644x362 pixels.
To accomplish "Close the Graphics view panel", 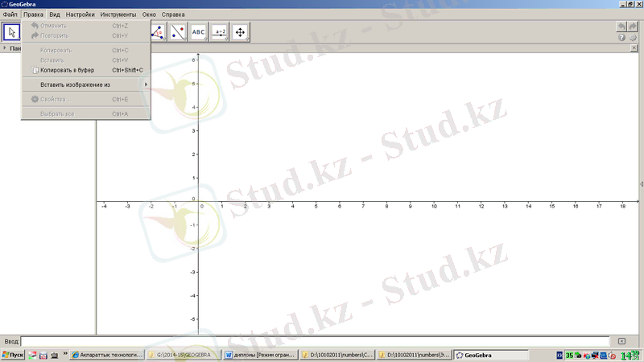I will click(634, 48).
